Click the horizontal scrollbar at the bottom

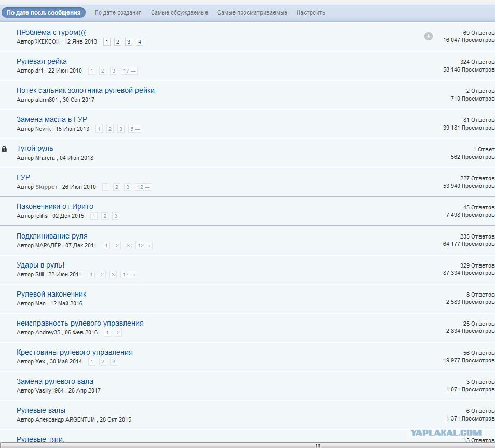tap(247, 445)
